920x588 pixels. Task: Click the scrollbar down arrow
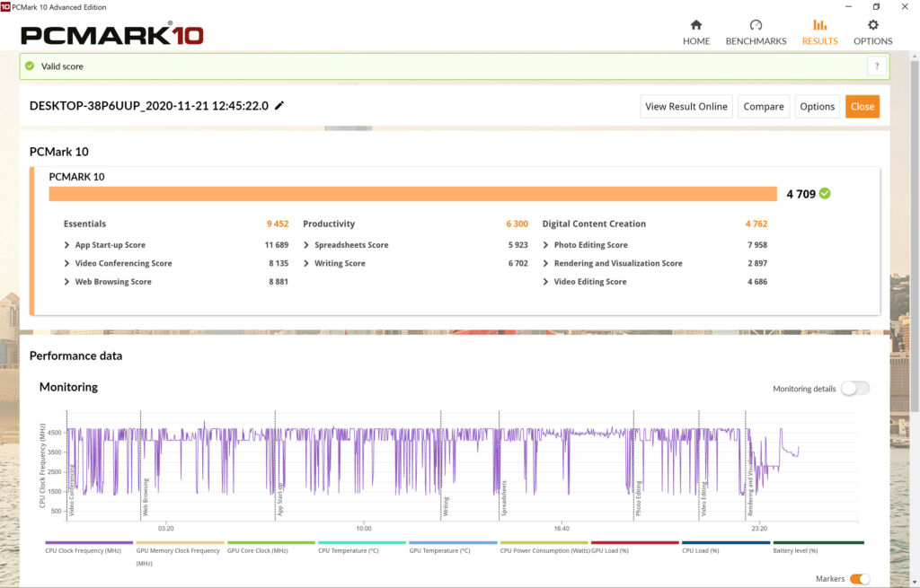[x=915, y=582]
